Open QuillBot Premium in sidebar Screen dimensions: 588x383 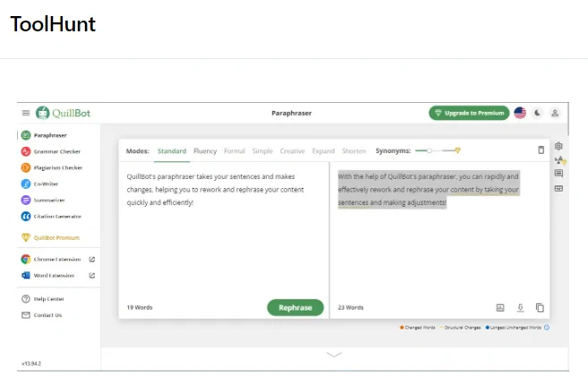(50, 237)
